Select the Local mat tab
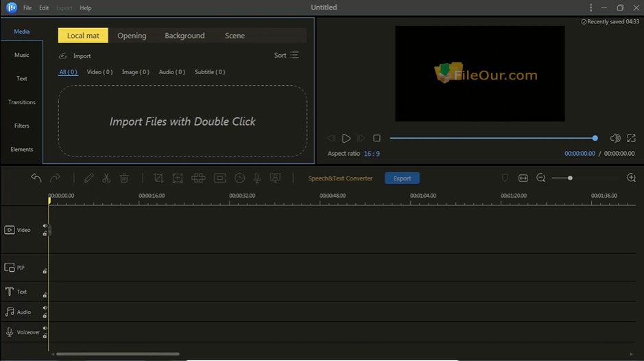 pos(83,36)
